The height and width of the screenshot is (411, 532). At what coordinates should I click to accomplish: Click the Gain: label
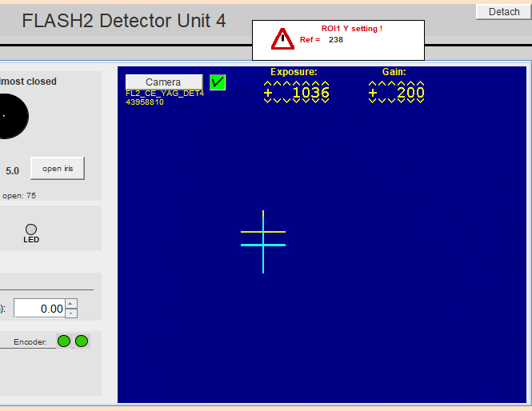(394, 72)
